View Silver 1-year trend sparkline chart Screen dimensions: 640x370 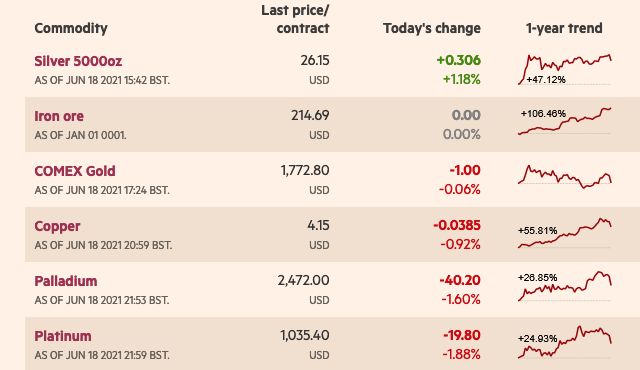(x=565, y=69)
